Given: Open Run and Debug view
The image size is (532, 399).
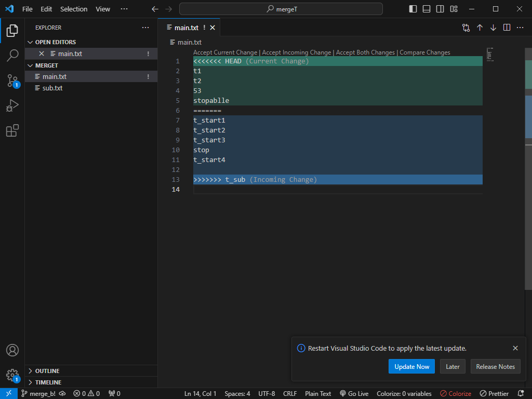Looking at the screenshot, I should click(12, 105).
